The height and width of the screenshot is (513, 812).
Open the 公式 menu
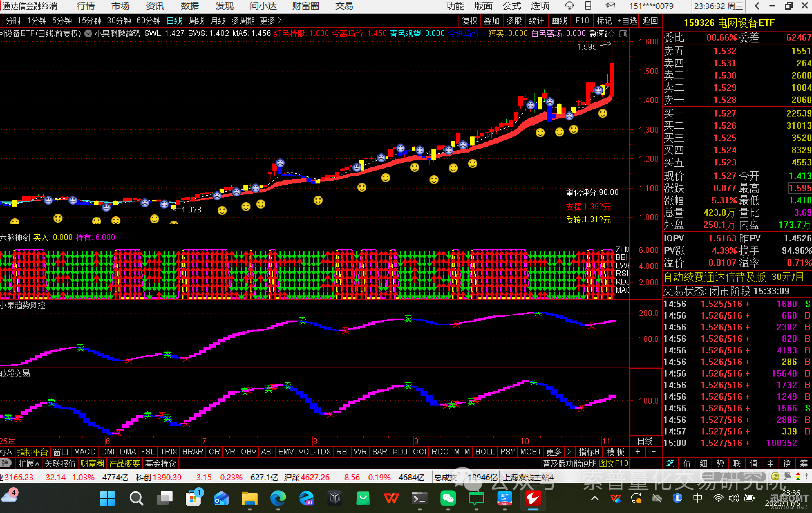512,6
